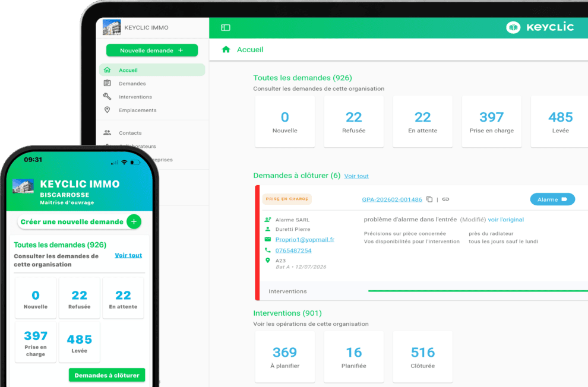Tap the 22 En attente card on phone
Screen dimensions: 588x387
pos(123,299)
